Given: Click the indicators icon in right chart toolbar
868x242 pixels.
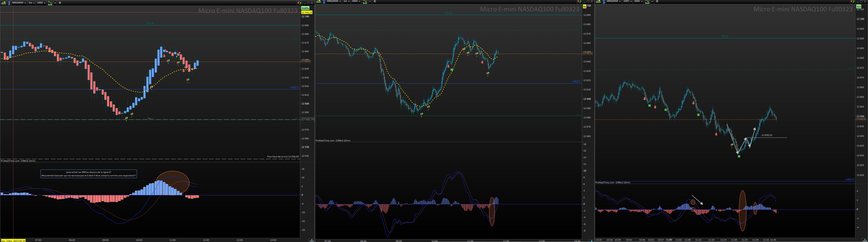Looking at the screenshot, I should coord(647,2).
